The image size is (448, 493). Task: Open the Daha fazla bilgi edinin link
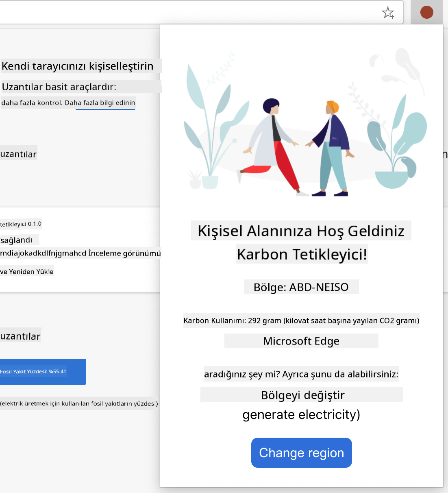coord(105,103)
